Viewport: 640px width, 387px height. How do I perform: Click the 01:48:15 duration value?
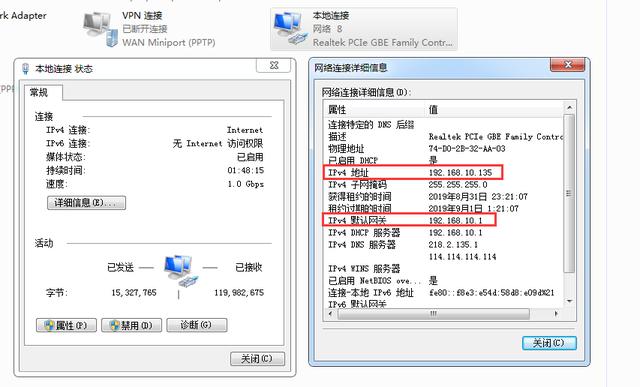[245, 170]
